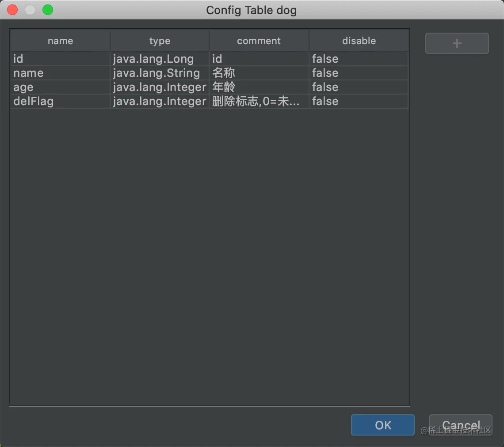
Task: Confirm with the OK button
Action: coord(382,425)
